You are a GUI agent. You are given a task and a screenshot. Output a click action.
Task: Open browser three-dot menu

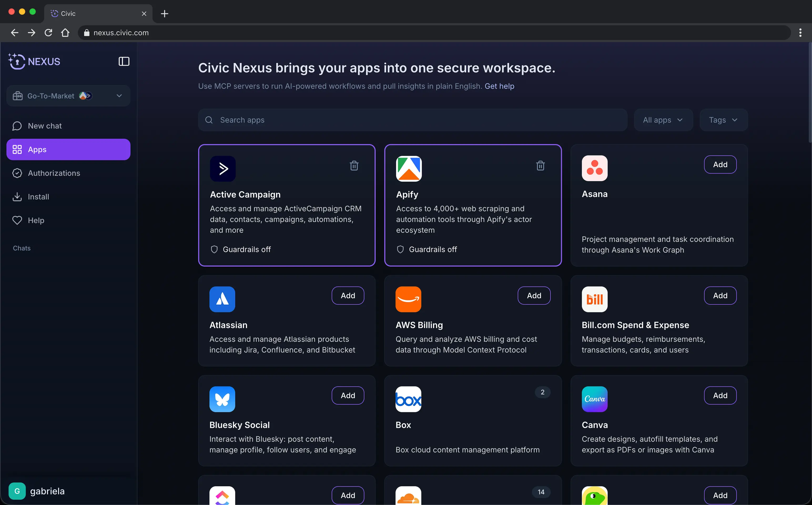(x=800, y=33)
